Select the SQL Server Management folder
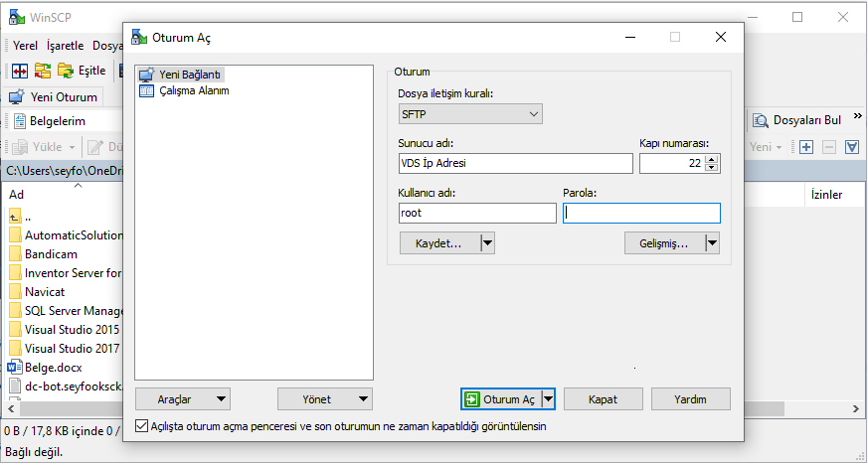Viewport: 868px width, 463px height. pyautogui.click(x=66, y=311)
